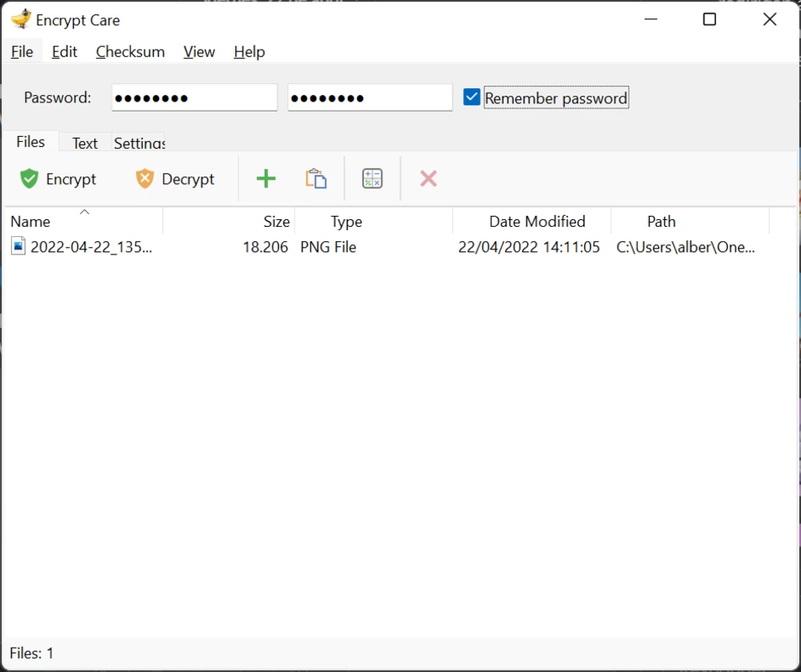Sort the list by the Size column
The height and width of the screenshot is (672, 801).
click(x=229, y=221)
